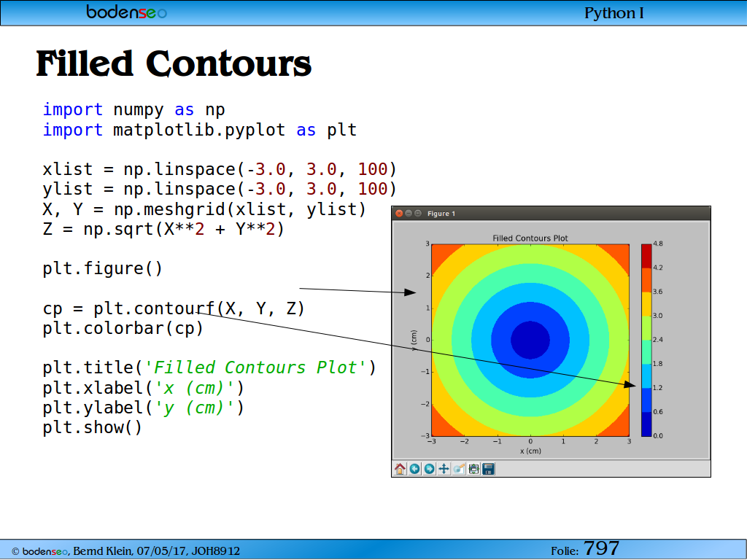Activate the Zoom to rectangle tool

pos(459,469)
